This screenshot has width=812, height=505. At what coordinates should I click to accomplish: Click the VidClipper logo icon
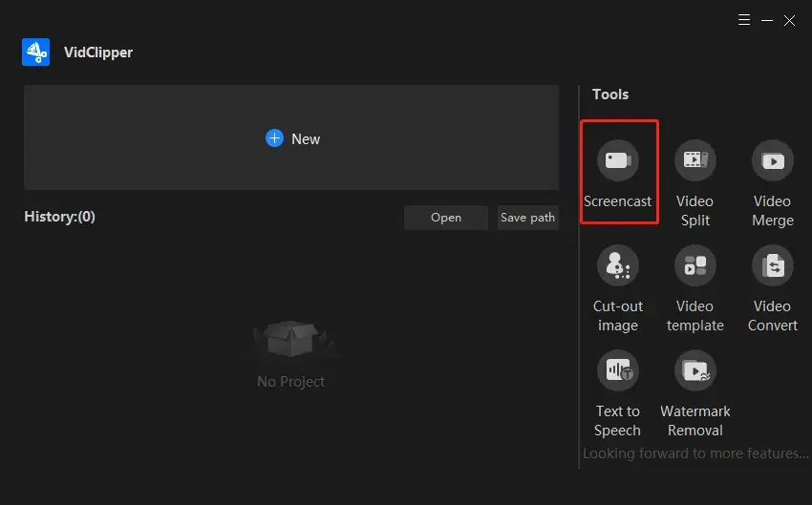coord(35,52)
